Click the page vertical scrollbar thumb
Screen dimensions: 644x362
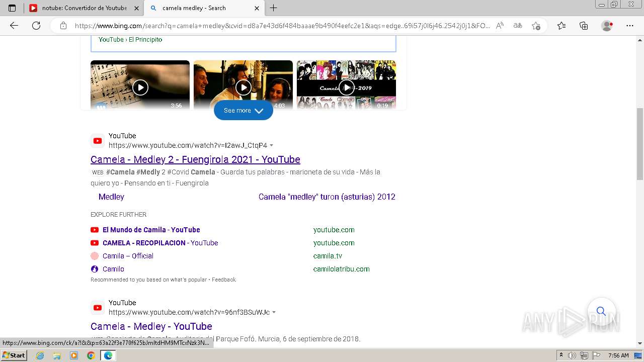(x=640, y=144)
